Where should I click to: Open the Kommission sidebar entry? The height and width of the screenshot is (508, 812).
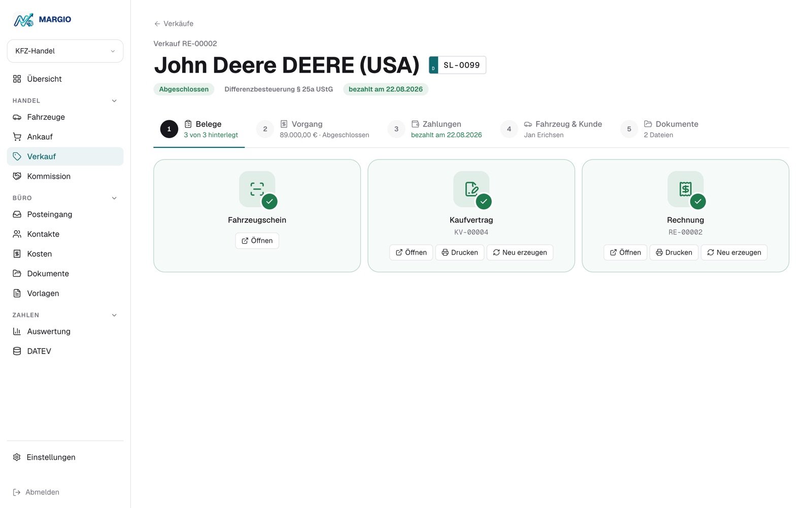[x=65, y=176]
